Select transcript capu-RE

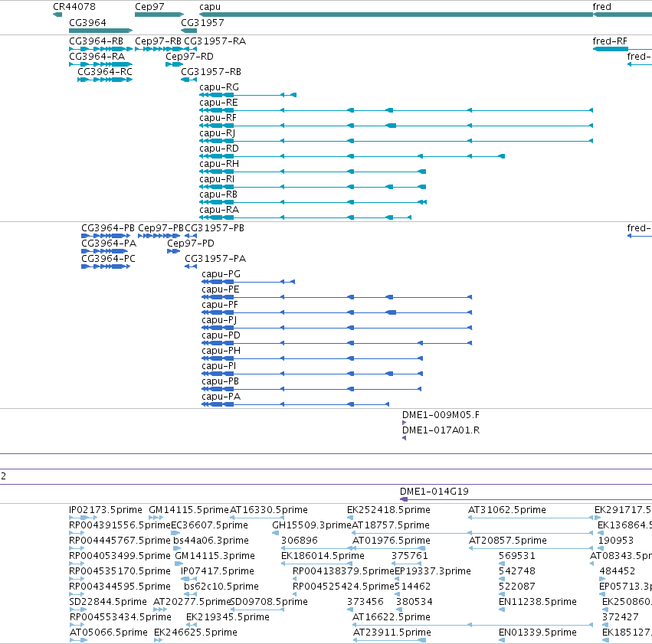click(396, 110)
